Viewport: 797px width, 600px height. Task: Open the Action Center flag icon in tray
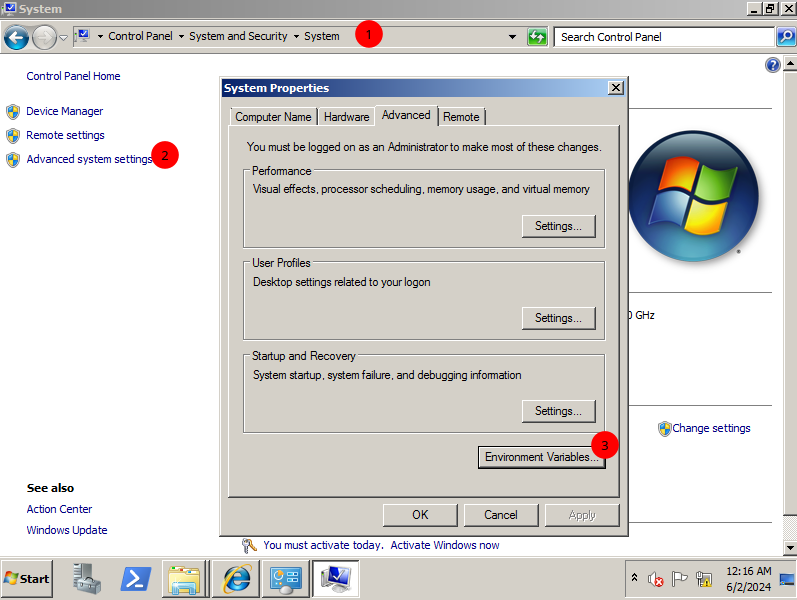[680, 579]
